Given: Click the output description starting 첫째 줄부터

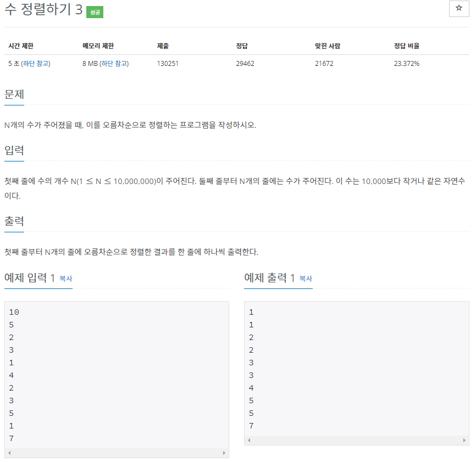Looking at the screenshot, I should coord(131,252).
